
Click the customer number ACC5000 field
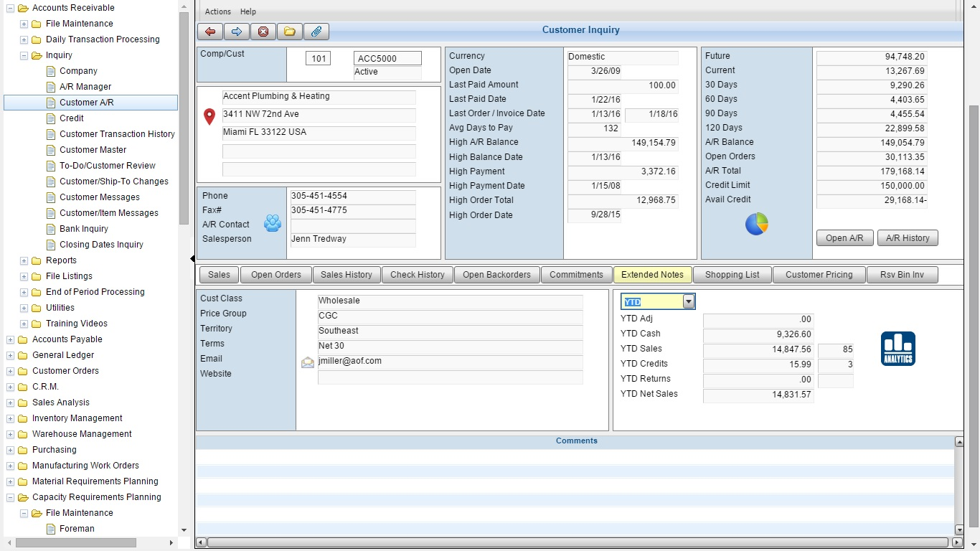[x=387, y=59]
